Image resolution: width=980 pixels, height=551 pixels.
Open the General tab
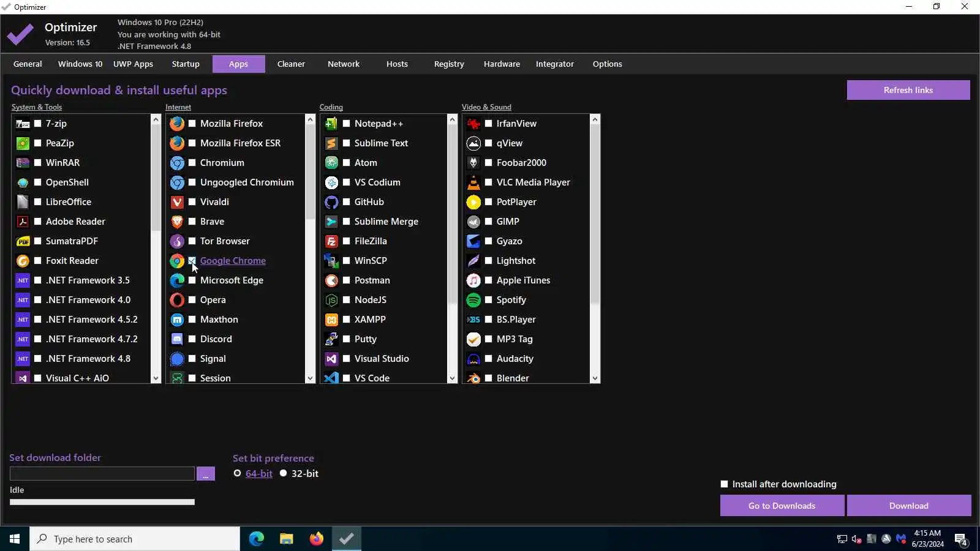tap(28, 64)
